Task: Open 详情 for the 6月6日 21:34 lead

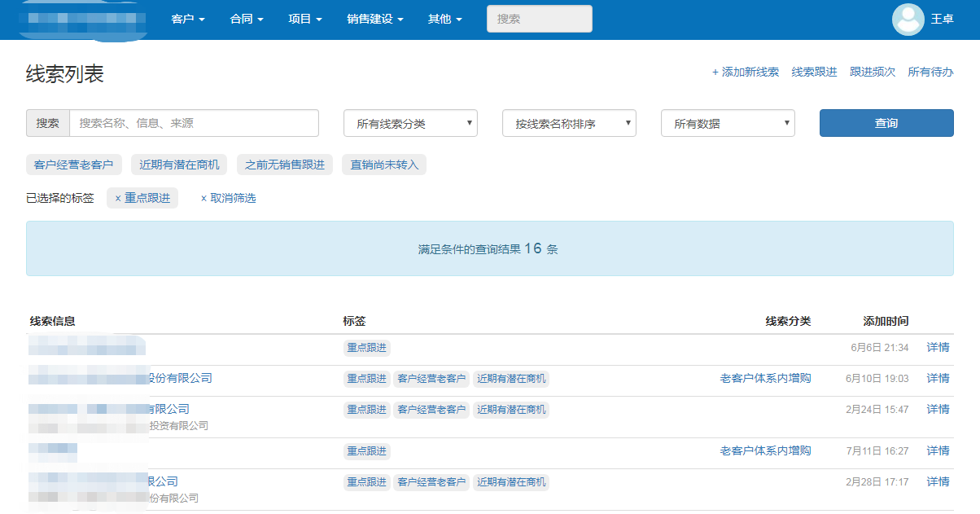Action: [x=938, y=347]
